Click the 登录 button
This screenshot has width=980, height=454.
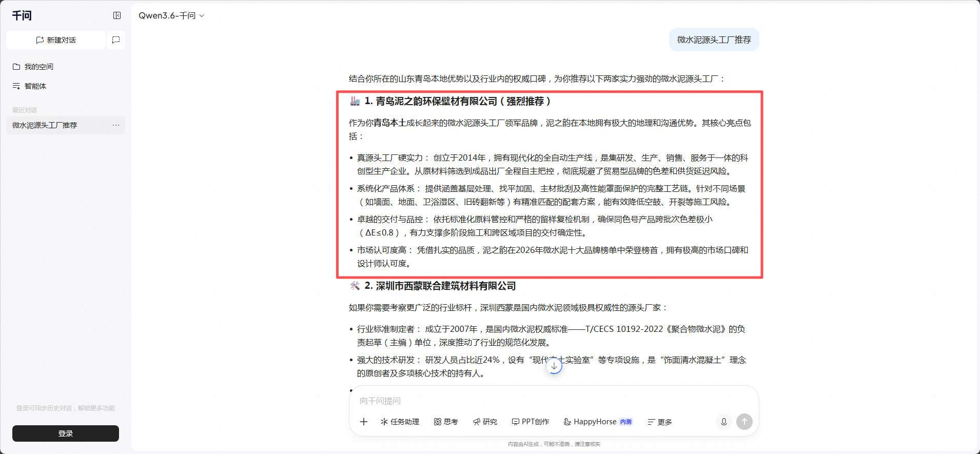pos(66,433)
